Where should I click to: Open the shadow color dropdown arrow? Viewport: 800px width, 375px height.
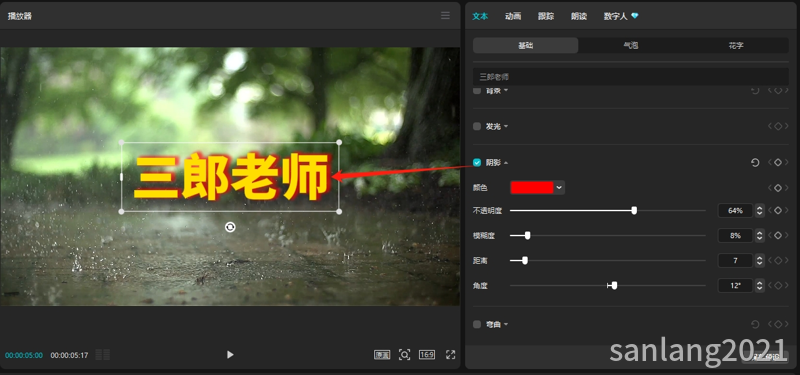click(559, 188)
